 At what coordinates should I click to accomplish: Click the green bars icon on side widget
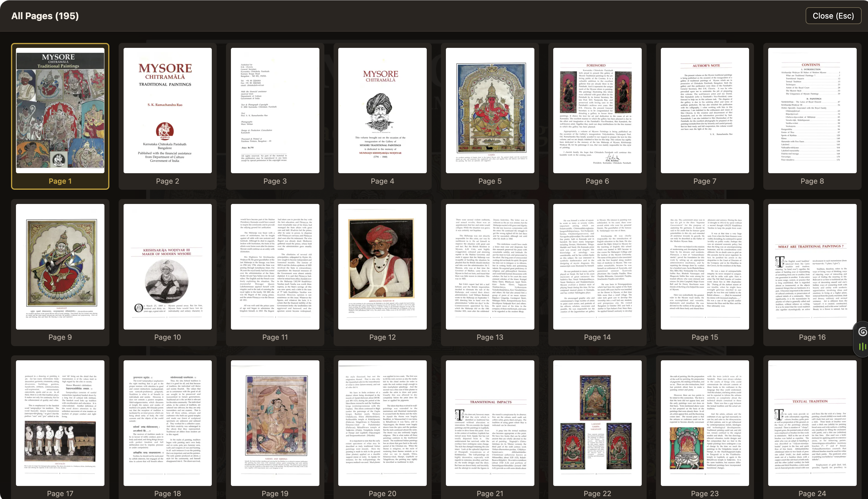(862, 346)
